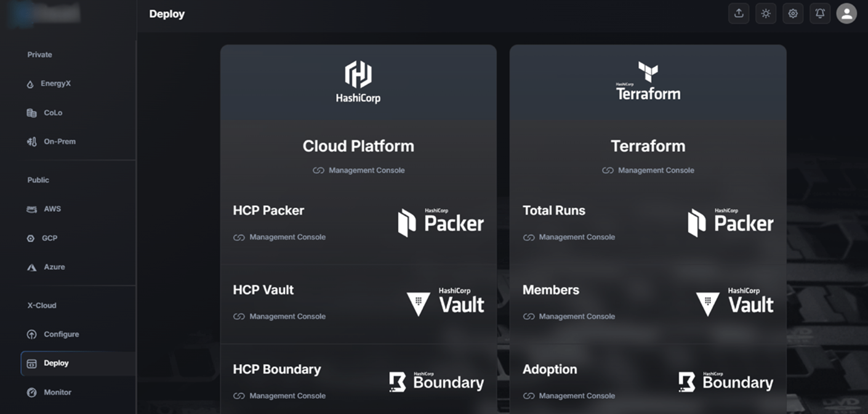The image size is (868, 414).
Task: Open Cloud Platform Management Console link
Action: click(358, 170)
